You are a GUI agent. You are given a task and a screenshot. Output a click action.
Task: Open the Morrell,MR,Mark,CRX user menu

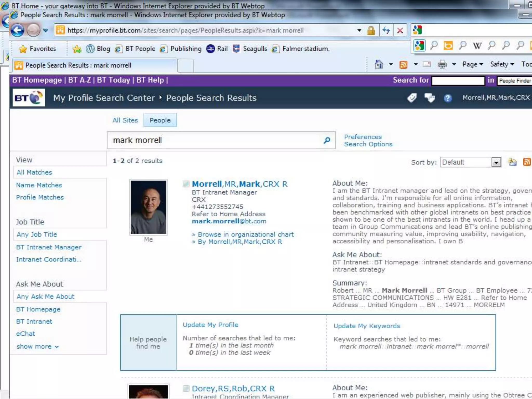(x=496, y=98)
